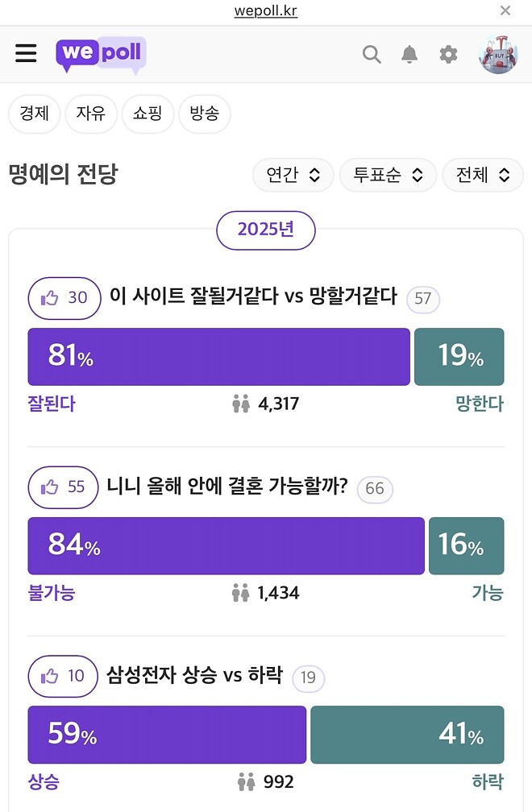Open the search icon
Image resolution: width=532 pixels, height=812 pixels.
tap(371, 54)
